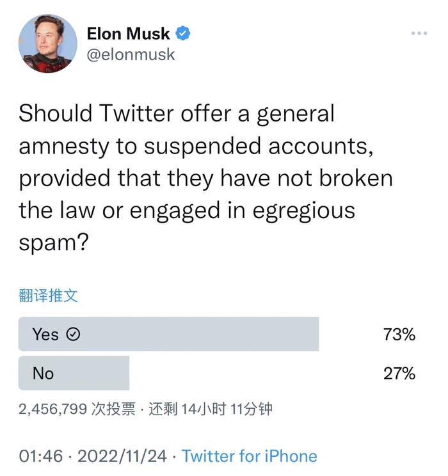Image resolution: width=448 pixels, height=476 pixels.
Task: Open Elon Musk's profile picture
Action: [48, 44]
